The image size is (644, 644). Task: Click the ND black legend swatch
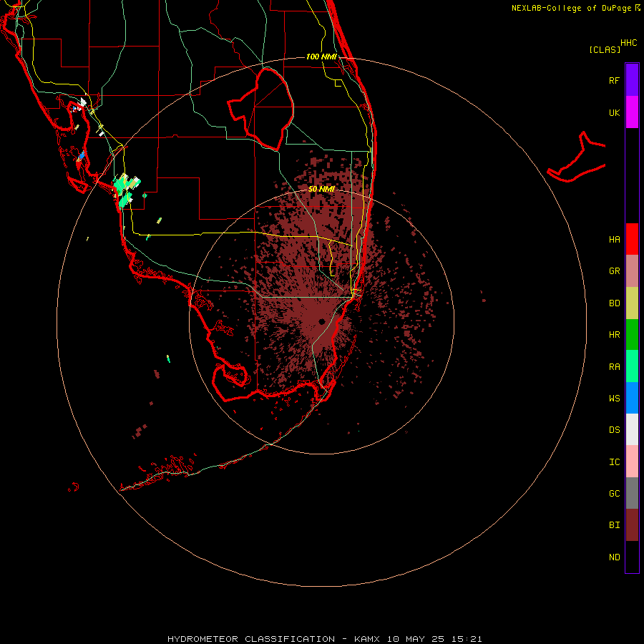pos(632,557)
